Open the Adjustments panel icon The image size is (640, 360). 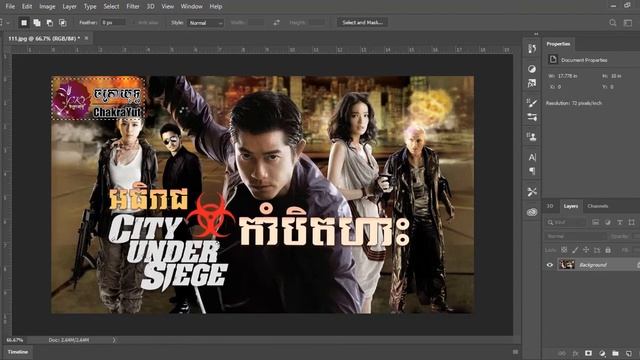click(532, 69)
